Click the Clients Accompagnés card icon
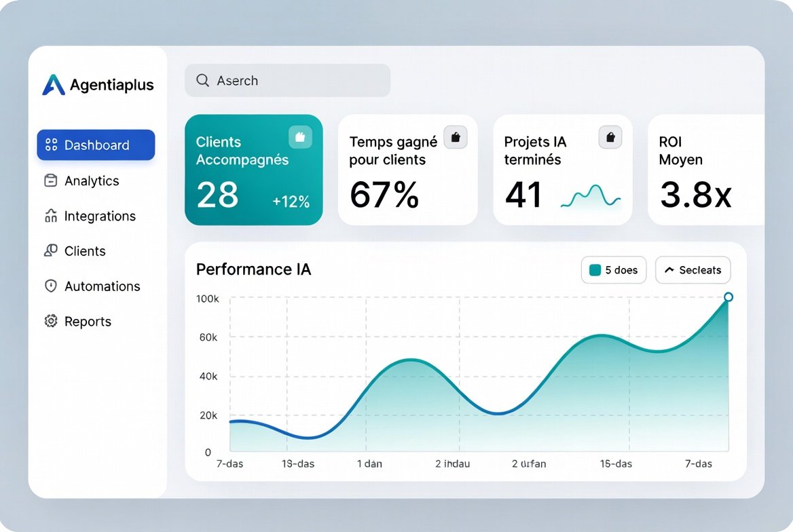The height and width of the screenshot is (532, 793). [x=300, y=137]
